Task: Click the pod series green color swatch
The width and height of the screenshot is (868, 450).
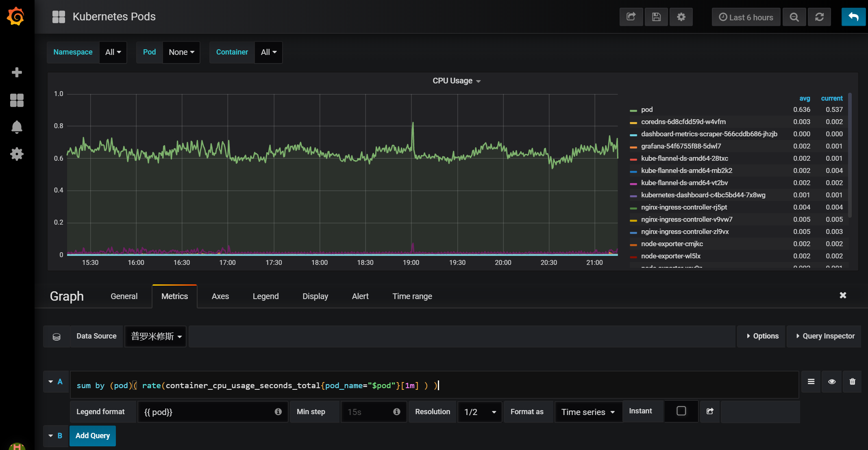Action: (633, 110)
